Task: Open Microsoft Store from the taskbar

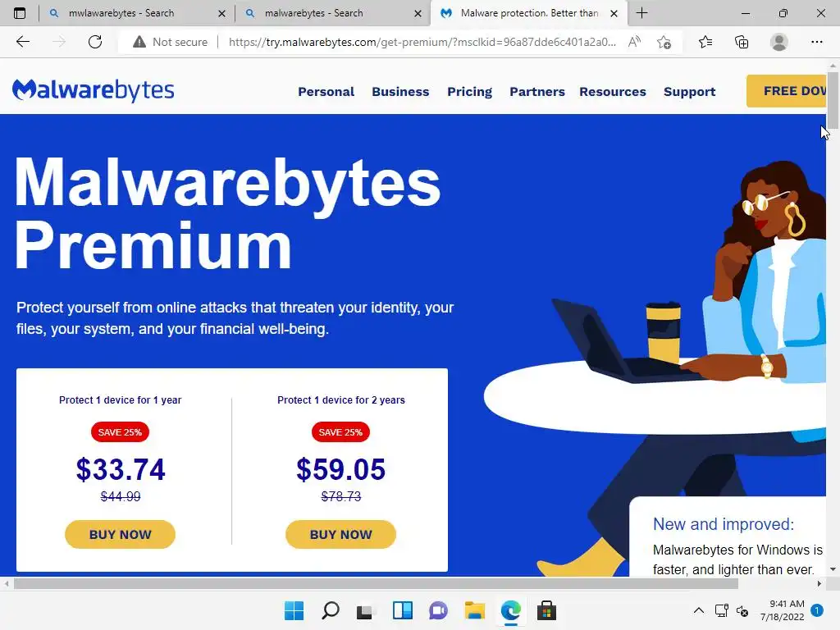Action: pyautogui.click(x=546, y=610)
